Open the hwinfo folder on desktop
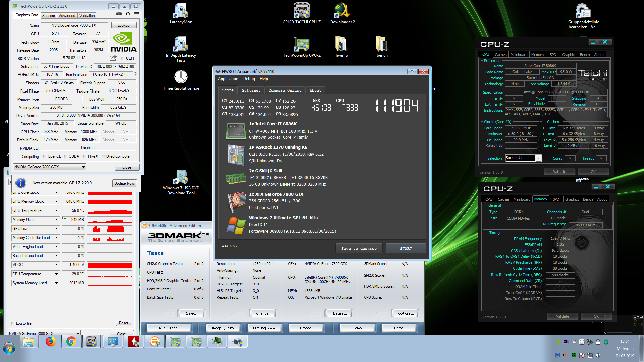The image size is (644, 362). pyautogui.click(x=342, y=47)
